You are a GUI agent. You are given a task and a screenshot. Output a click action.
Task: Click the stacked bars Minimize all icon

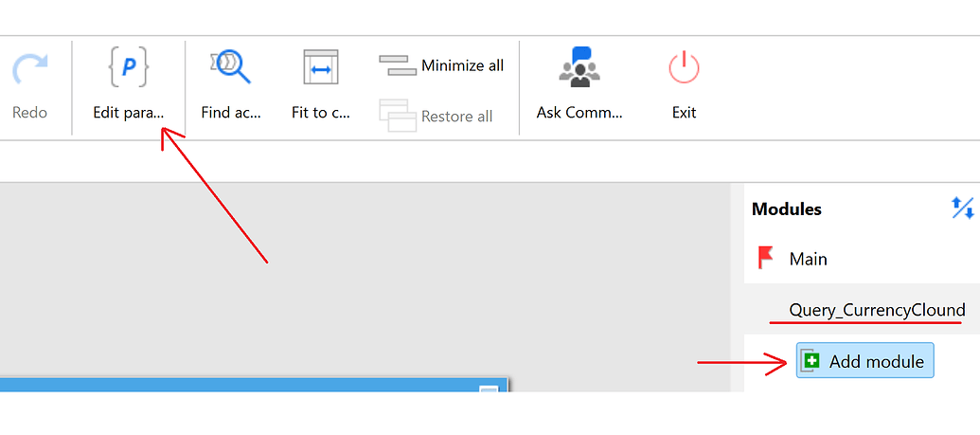(x=398, y=65)
